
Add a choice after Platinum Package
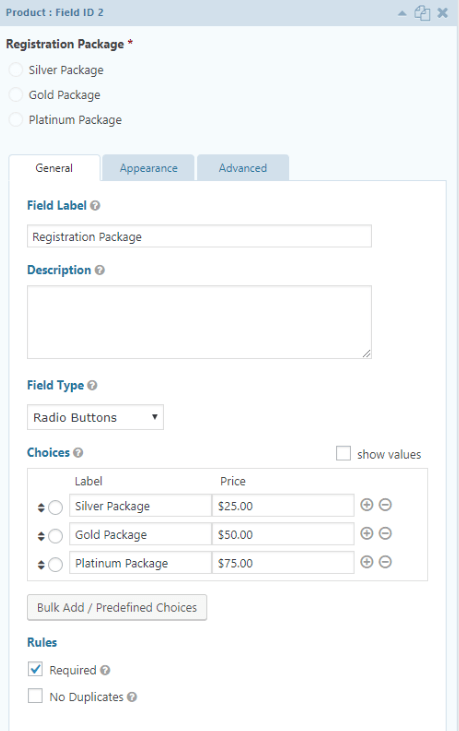pyautogui.click(x=367, y=562)
